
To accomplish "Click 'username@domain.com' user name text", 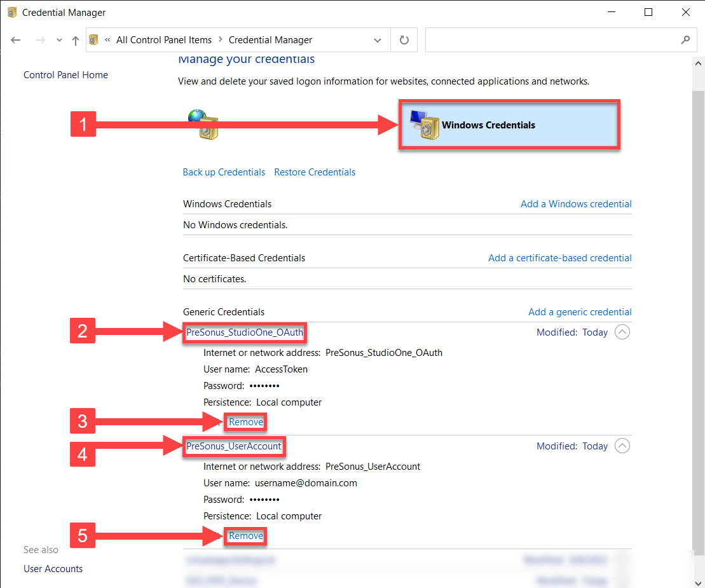I will (306, 483).
